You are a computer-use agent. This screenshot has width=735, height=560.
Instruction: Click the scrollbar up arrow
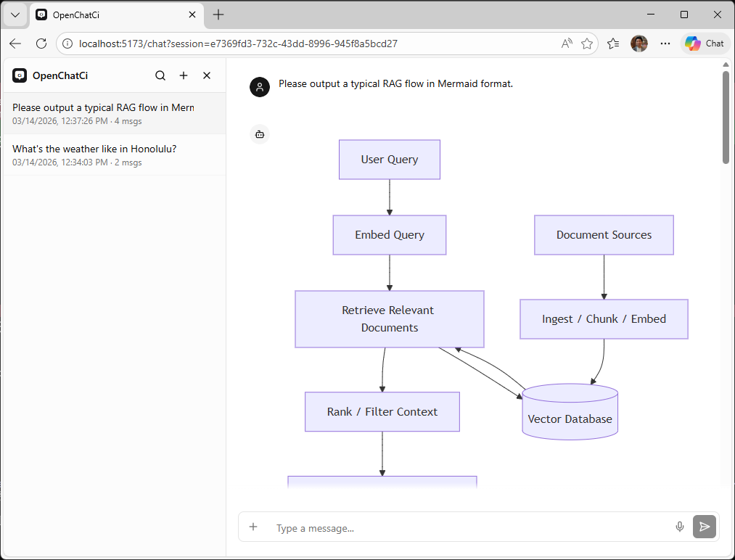click(726, 65)
